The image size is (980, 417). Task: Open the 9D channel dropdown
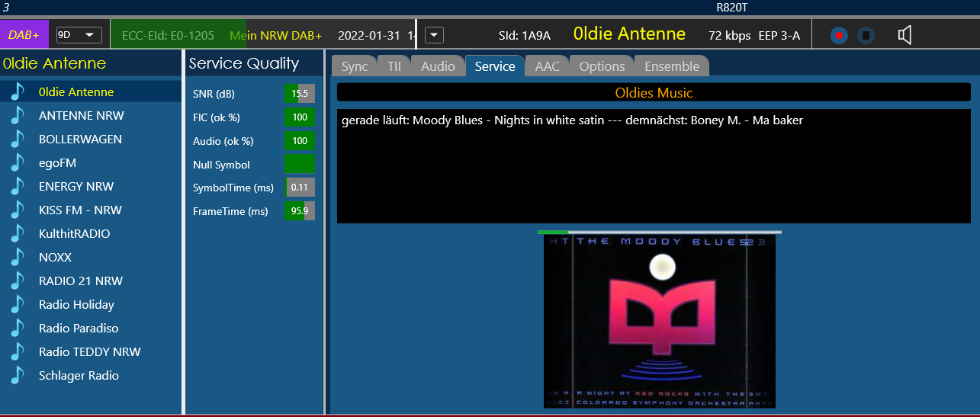coord(79,35)
